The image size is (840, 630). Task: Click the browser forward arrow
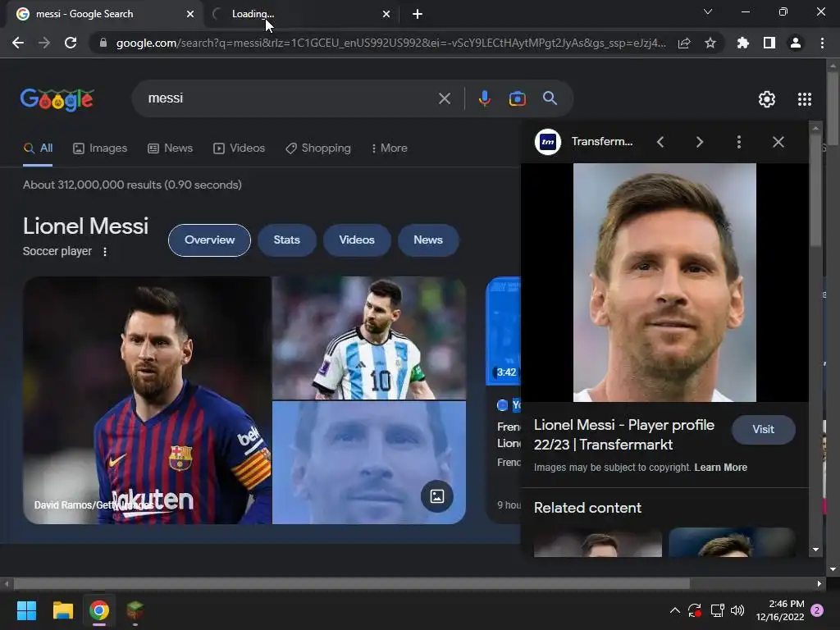point(44,43)
